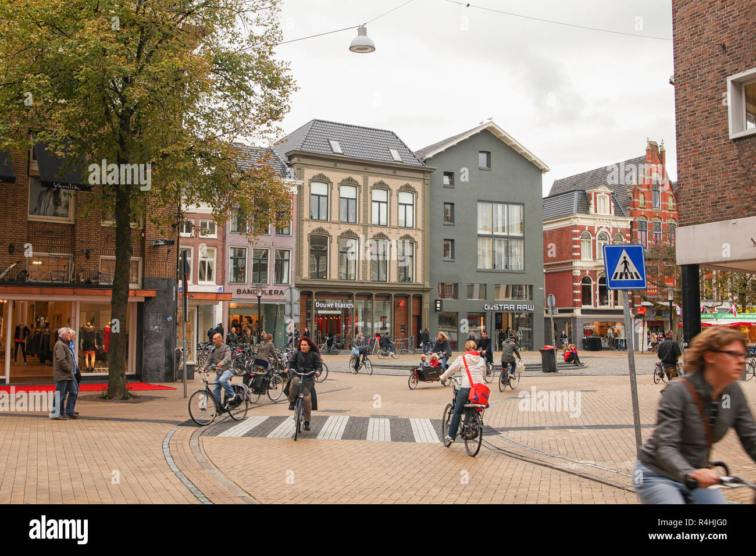Click the orange shoulder bag on cyclist
756x556 pixels.
pos(479,394)
